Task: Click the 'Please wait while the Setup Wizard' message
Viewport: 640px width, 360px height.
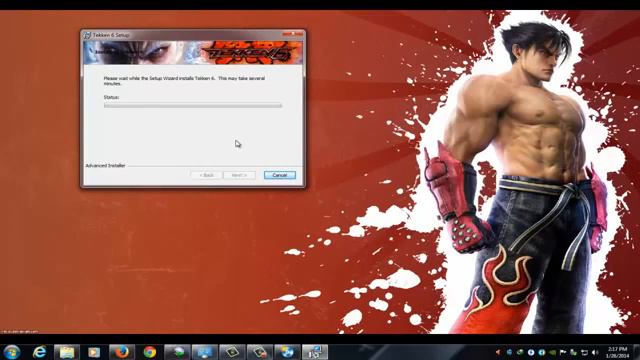Action: point(184,80)
